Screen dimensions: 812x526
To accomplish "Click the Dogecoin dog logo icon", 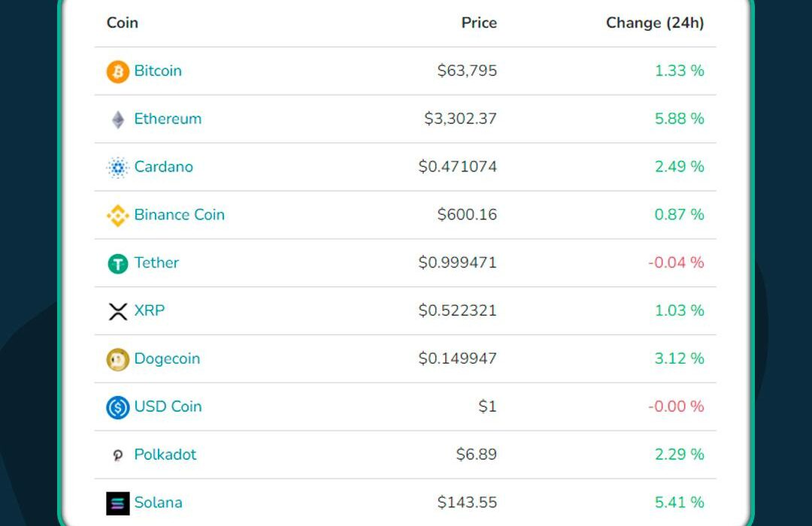I will pyautogui.click(x=117, y=359).
